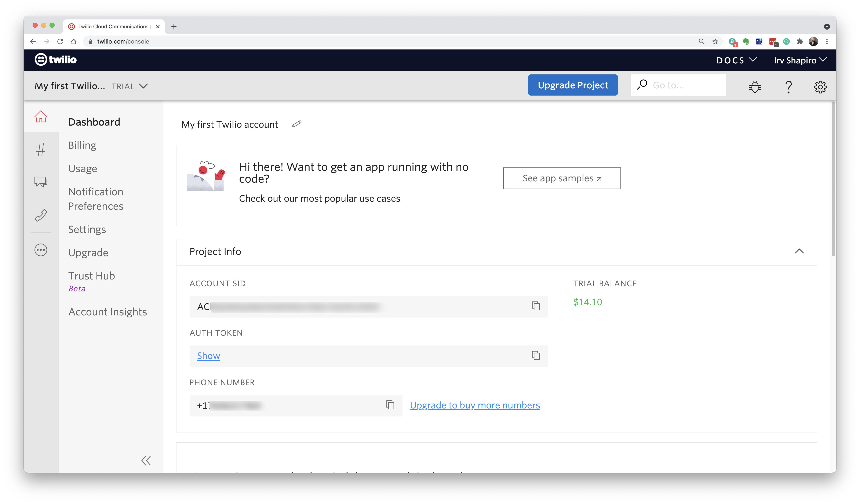Open browser zoom magnifier icon
Image resolution: width=860 pixels, height=504 pixels.
coord(702,41)
